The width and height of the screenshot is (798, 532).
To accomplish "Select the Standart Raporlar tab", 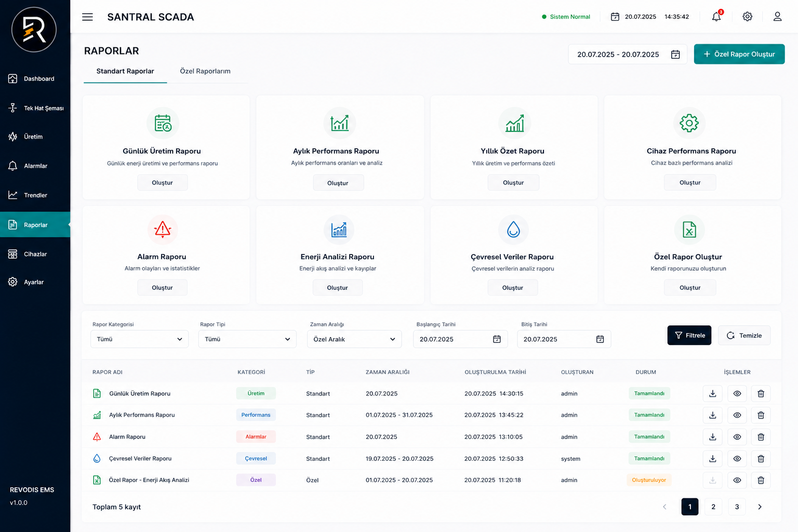I will (x=125, y=71).
